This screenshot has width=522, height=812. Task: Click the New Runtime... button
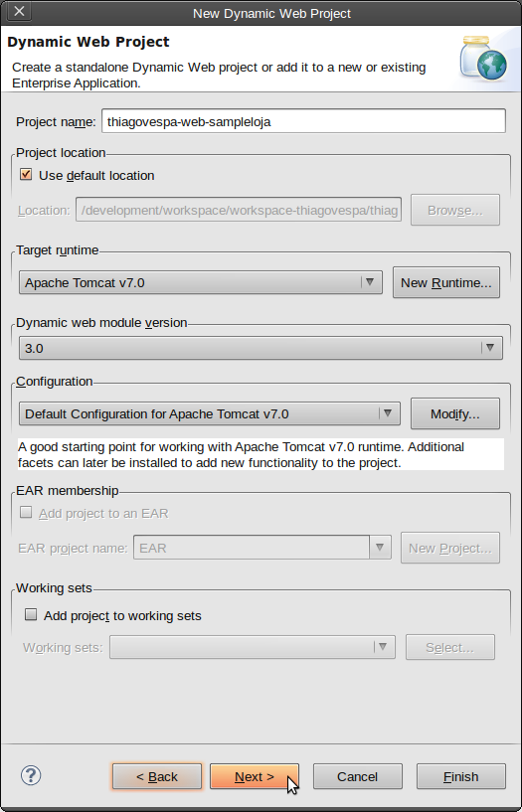[446, 282]
